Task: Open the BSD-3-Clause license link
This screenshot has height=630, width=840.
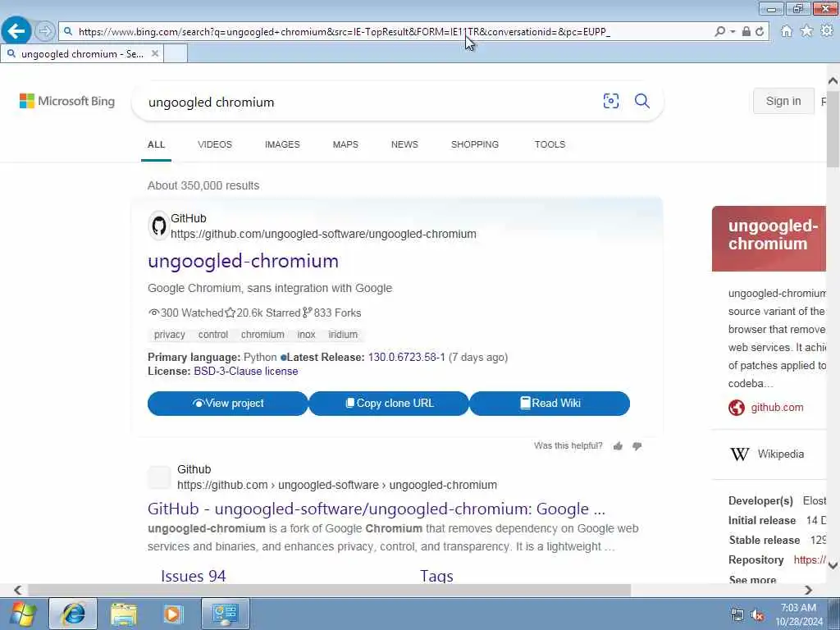Action: [246, 372]
